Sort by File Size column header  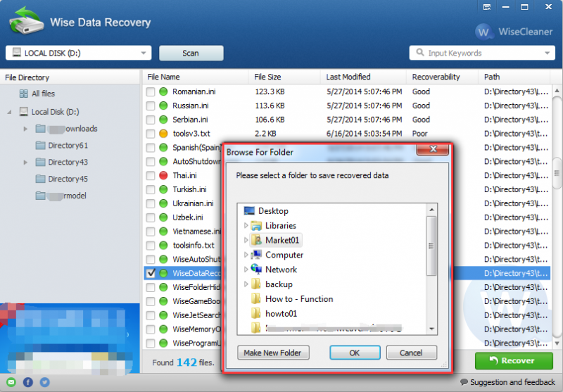pos(284,77)
